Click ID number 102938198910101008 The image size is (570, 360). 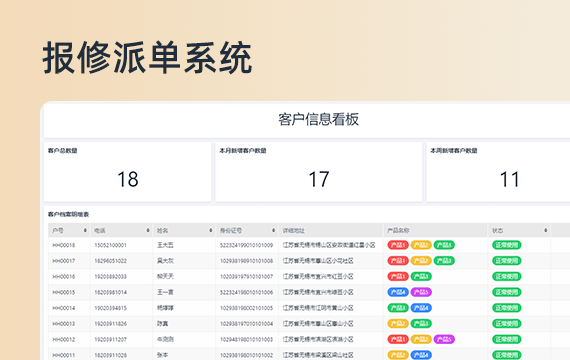point(246,261)
